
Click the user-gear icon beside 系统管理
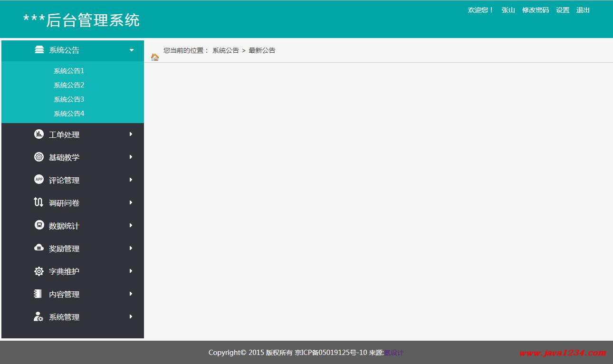[x=38, y=316]
